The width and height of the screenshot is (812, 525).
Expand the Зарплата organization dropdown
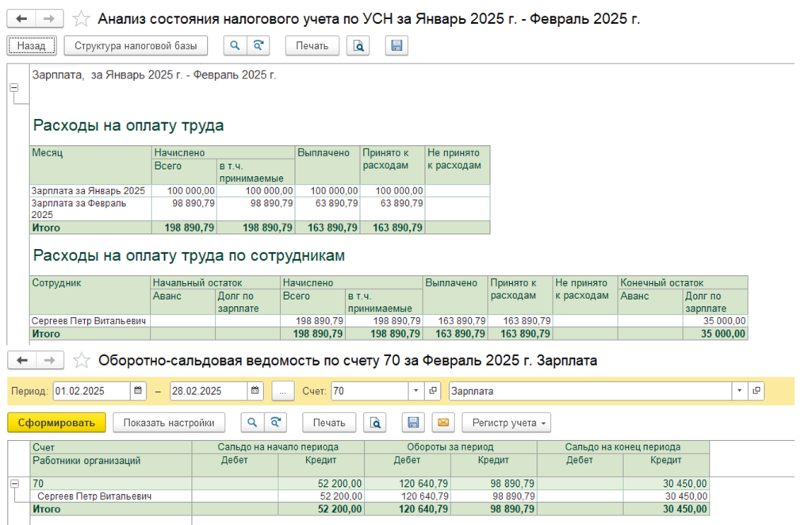pyautogui.click(x=740, y=391)
